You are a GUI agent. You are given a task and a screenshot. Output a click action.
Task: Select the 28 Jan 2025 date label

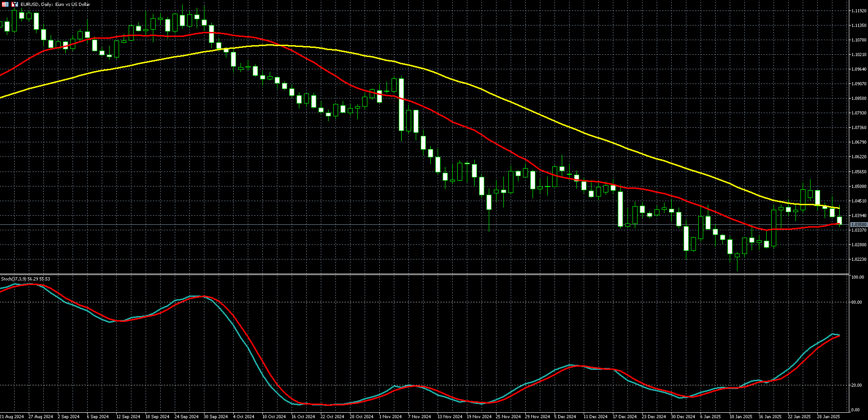[x=828, y=416]
